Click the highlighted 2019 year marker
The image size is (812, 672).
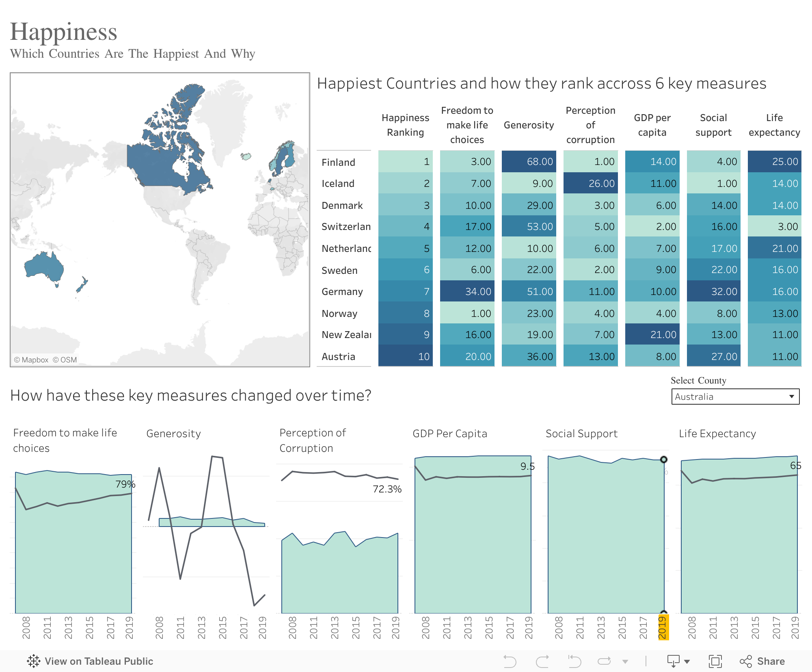pyautogui.click(x=663, y=628)
